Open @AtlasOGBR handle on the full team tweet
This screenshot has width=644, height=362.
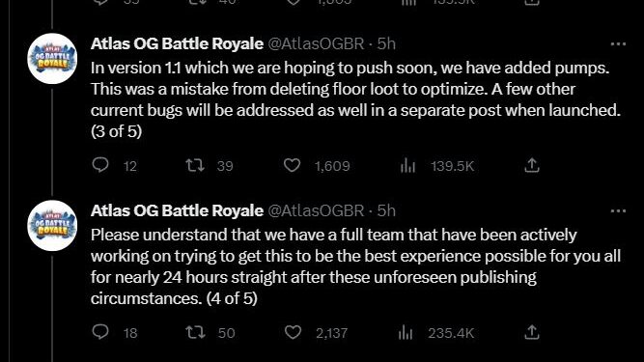[317, 210]
